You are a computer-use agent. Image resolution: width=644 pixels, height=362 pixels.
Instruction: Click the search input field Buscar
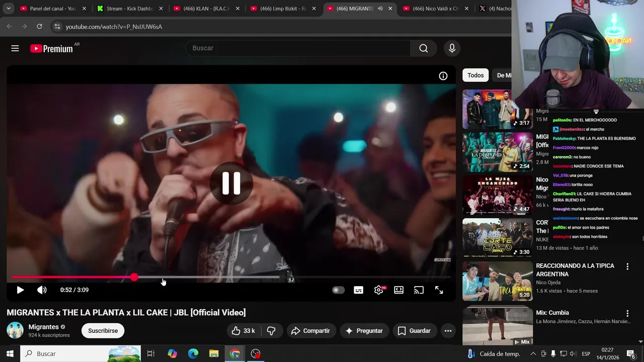pos(298,48)
